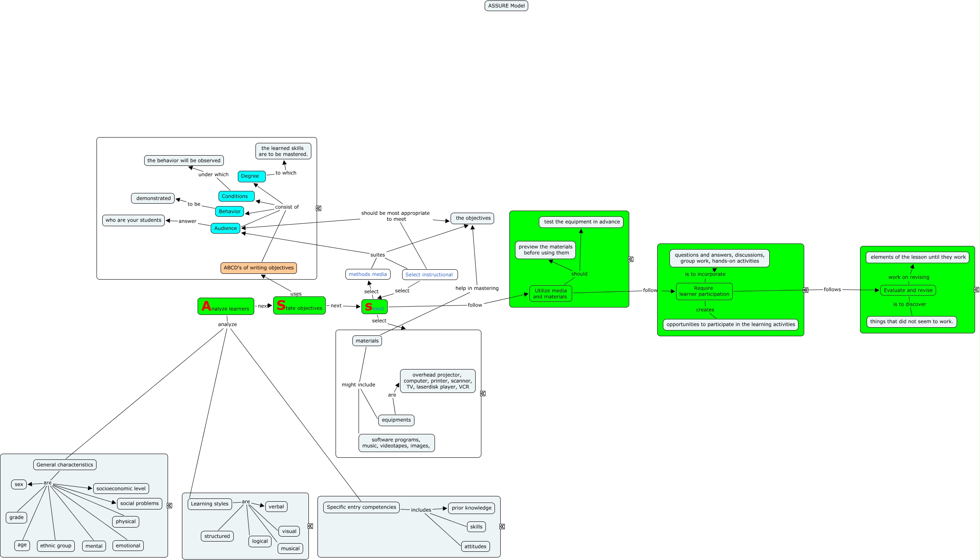Screen dimensions: 980x560
Task: Open the Select instructional link node
Action: pos(429,275)
